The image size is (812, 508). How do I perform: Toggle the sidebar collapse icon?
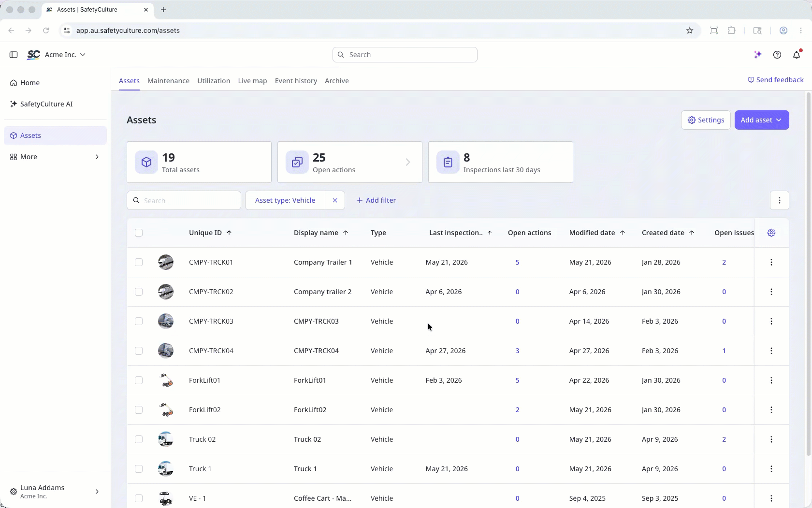pyautogui.click(x=14, y=55)
